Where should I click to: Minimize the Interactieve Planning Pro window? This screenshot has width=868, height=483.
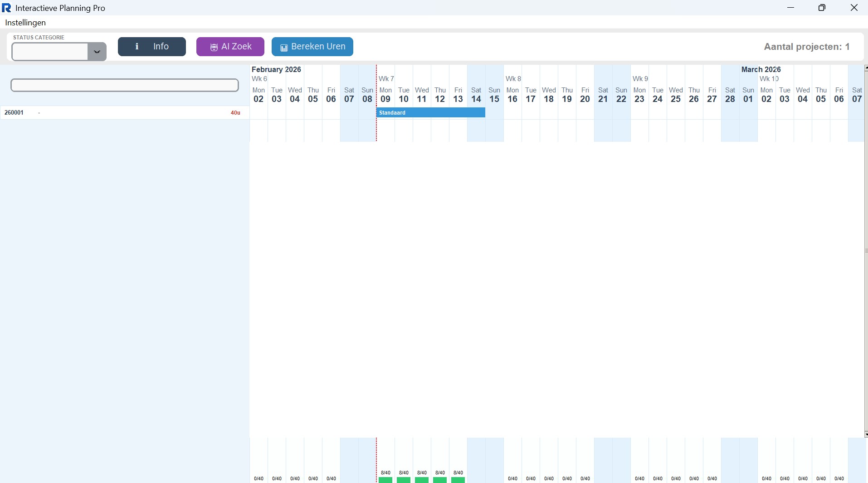tap(791, 8)
